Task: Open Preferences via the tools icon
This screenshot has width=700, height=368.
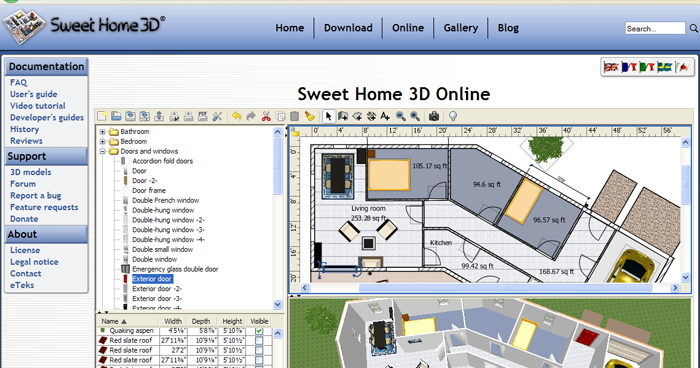Action: [x=217, y=117]
